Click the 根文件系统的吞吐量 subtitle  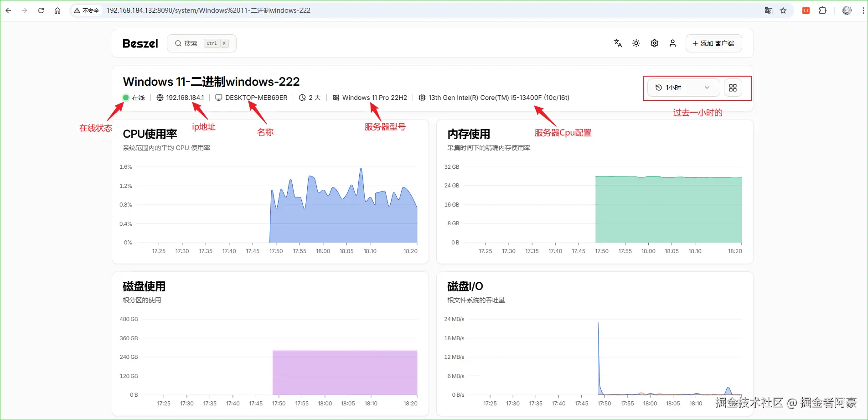[476, 300]
